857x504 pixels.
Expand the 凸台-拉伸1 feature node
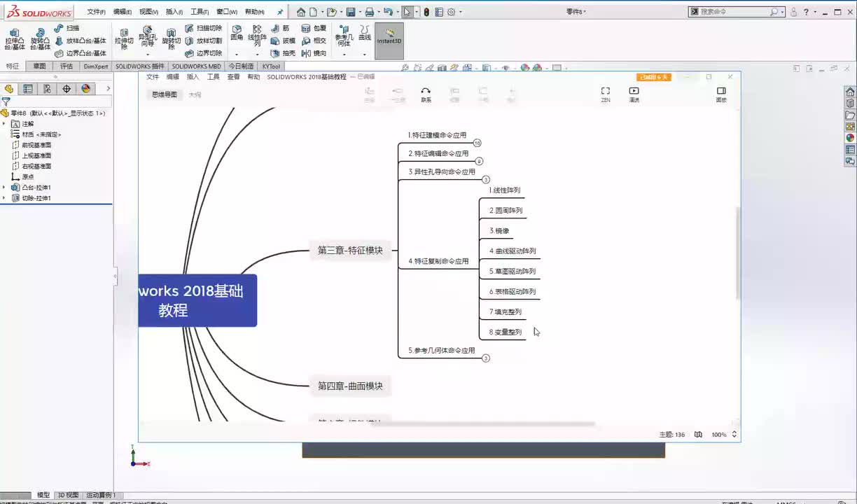[x=4, y=188]
